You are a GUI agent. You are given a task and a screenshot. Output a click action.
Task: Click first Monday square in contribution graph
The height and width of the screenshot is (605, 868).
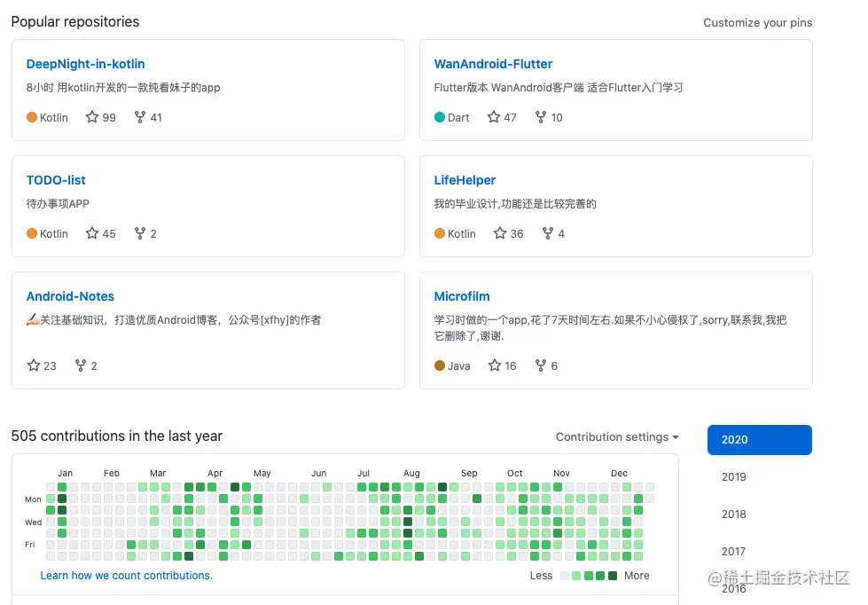point(51,499)
